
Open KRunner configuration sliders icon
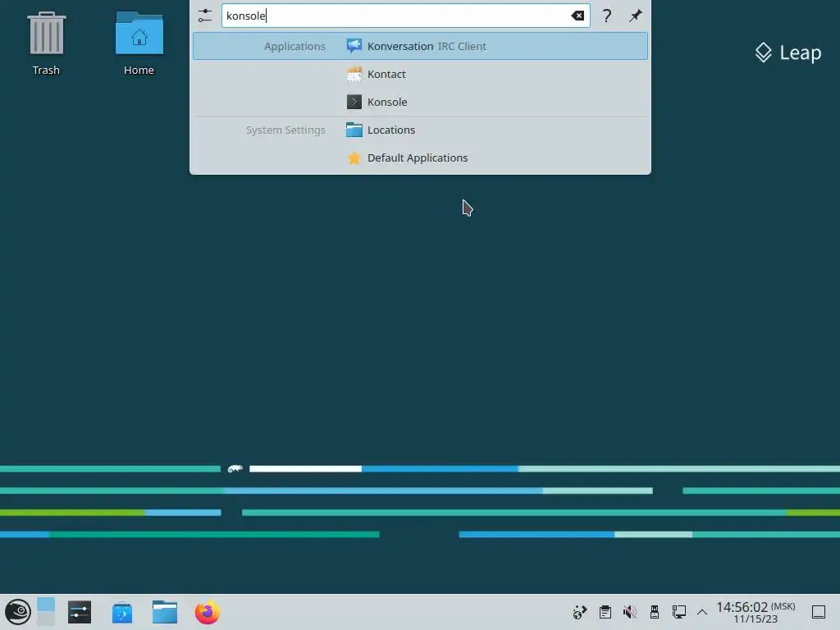tap(204, 16)
